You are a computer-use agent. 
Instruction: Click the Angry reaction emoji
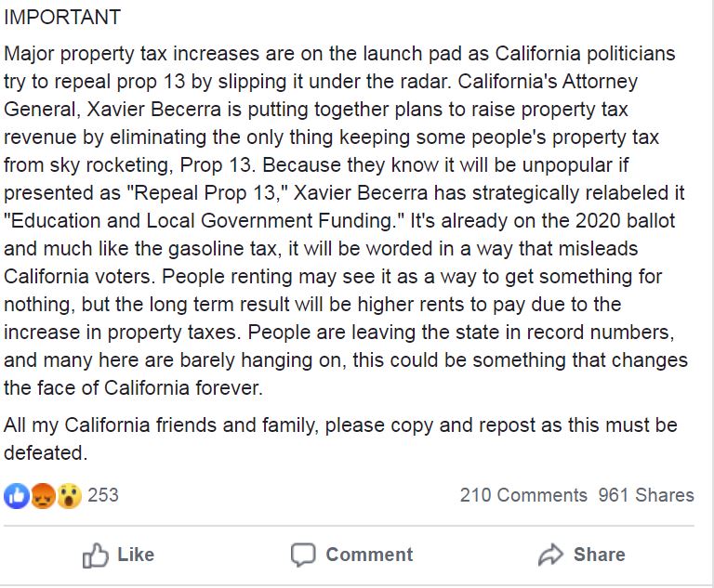(x=43, y=495)
